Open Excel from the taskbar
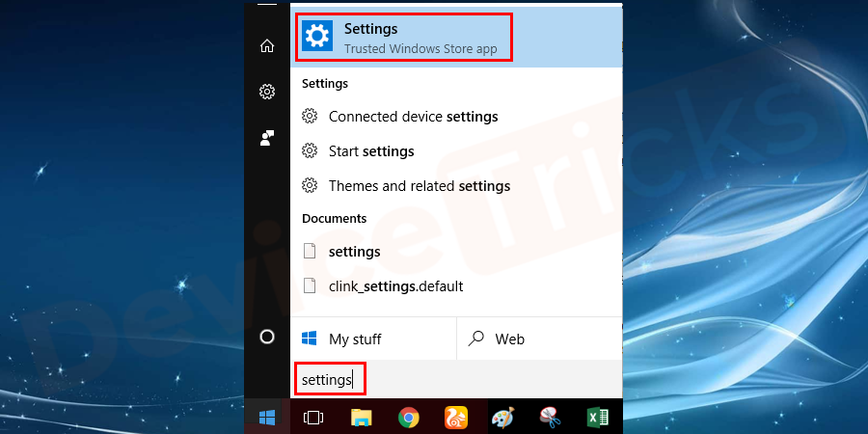 (598, 417)
